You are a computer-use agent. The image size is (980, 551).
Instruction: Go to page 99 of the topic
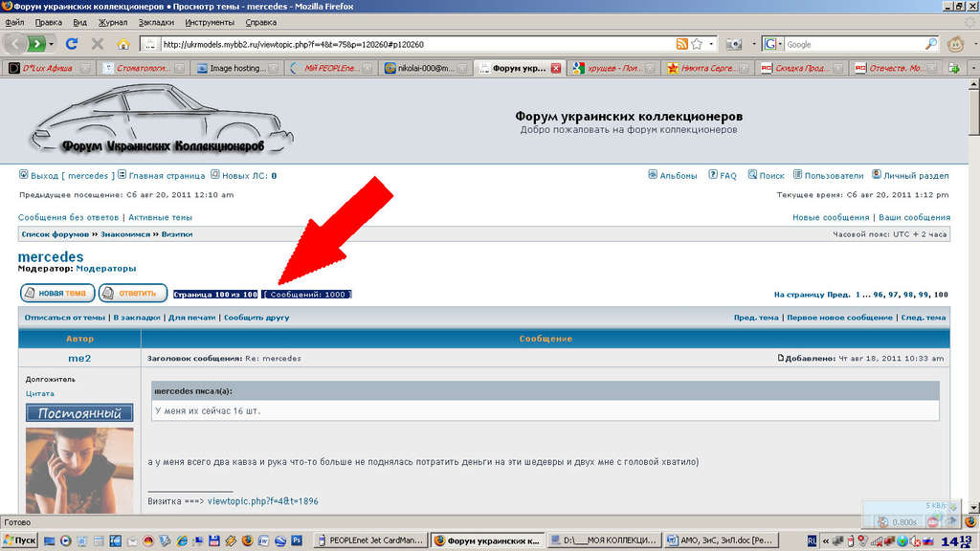(x=924, y=295)
